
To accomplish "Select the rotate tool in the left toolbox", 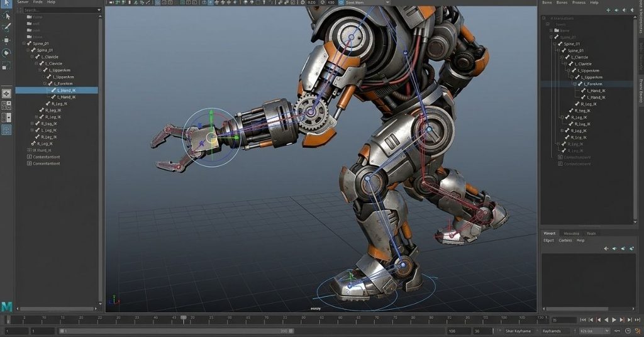I will [6, 53].
